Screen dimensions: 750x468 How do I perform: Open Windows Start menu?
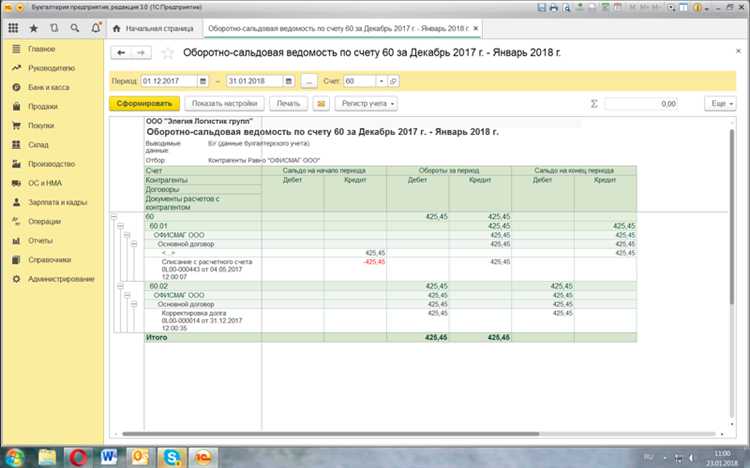(14, 457)
